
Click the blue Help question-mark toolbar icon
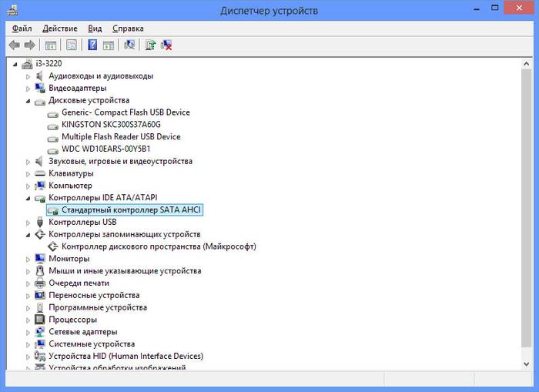92,45
